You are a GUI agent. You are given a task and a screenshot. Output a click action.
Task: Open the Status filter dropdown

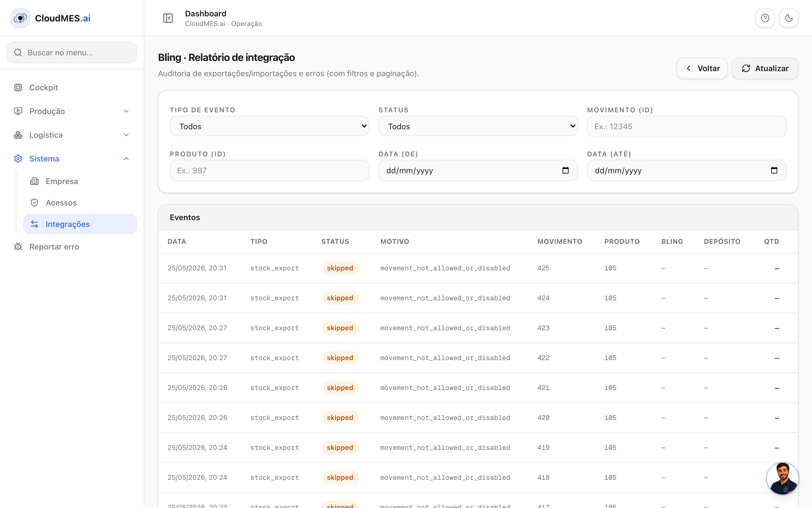478,126
